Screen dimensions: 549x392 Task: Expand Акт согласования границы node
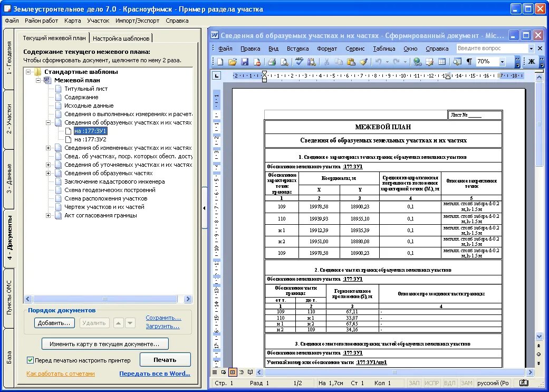pos(49,215)
